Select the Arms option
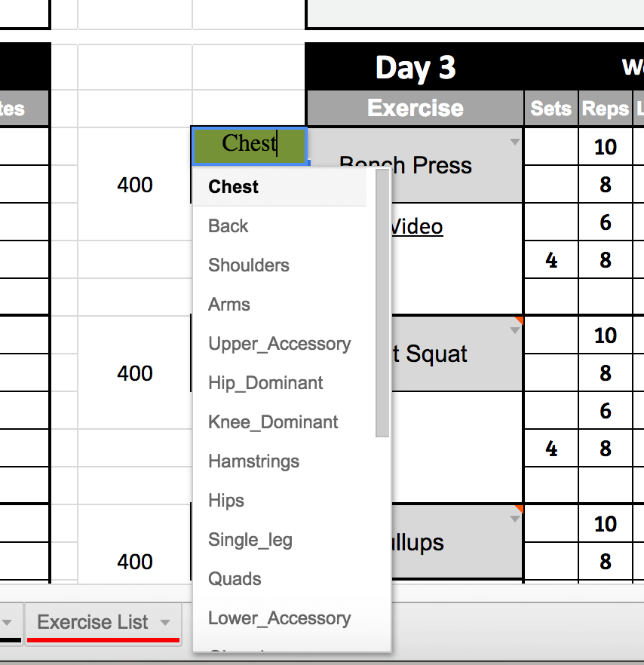 point(229,305)
